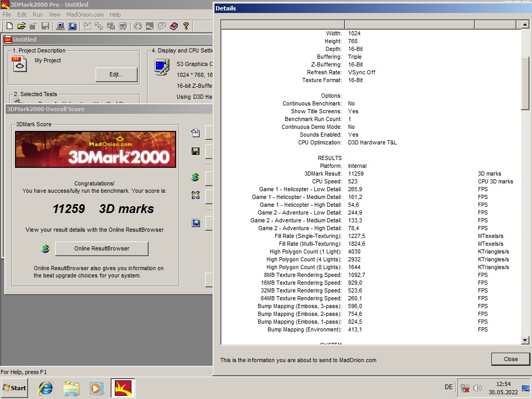Click the gears Options toolbar icon
The height and width of the screenshot is (399, 532).
pos(111,26)
